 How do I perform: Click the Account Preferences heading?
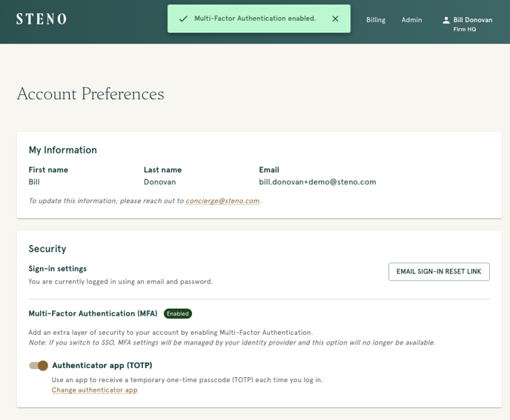tap(90, 94)
